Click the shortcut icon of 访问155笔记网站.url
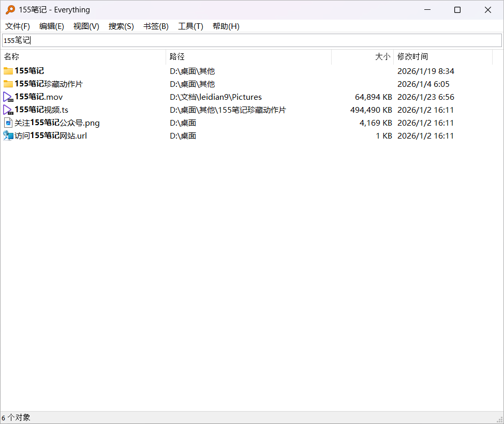This screenshot has height=424, width=504. tap(8, 135)
